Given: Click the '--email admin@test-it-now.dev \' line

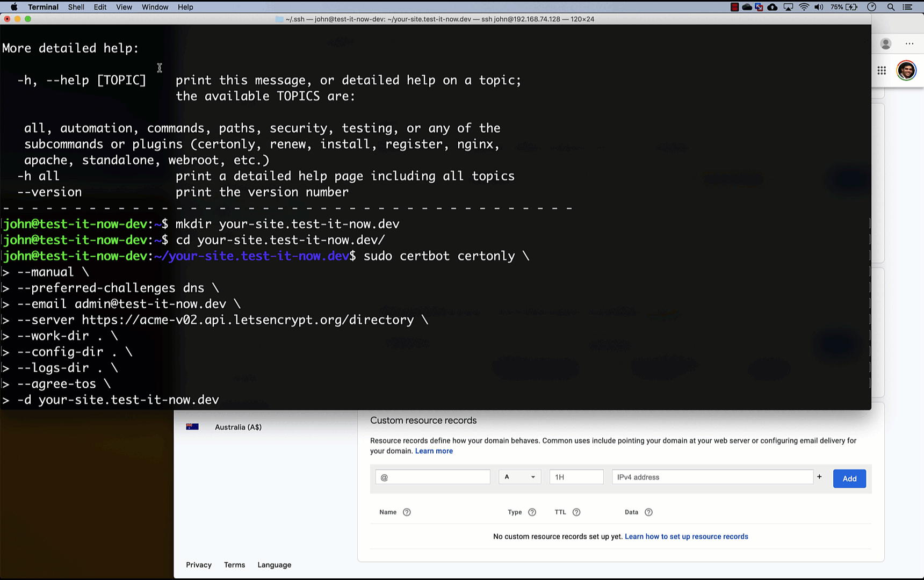Looking at the screenshot, I should point(128,304).
